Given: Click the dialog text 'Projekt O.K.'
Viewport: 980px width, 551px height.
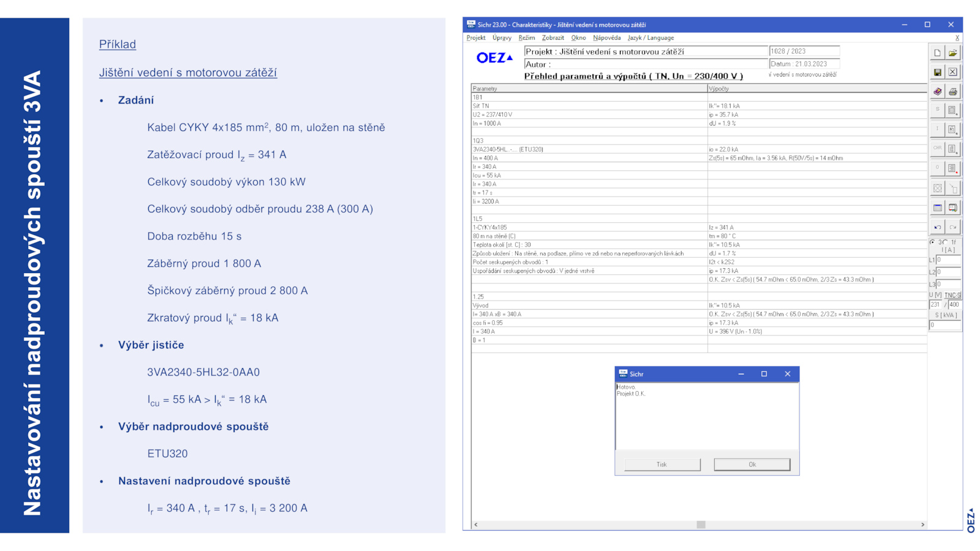Looking at the screenshot, I should [631, 394].
